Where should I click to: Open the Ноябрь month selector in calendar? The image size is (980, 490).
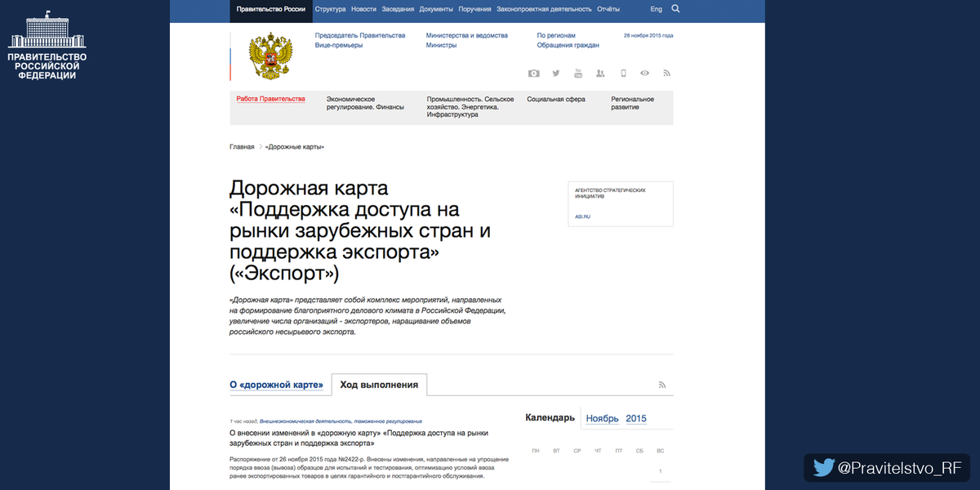[602, 418]
